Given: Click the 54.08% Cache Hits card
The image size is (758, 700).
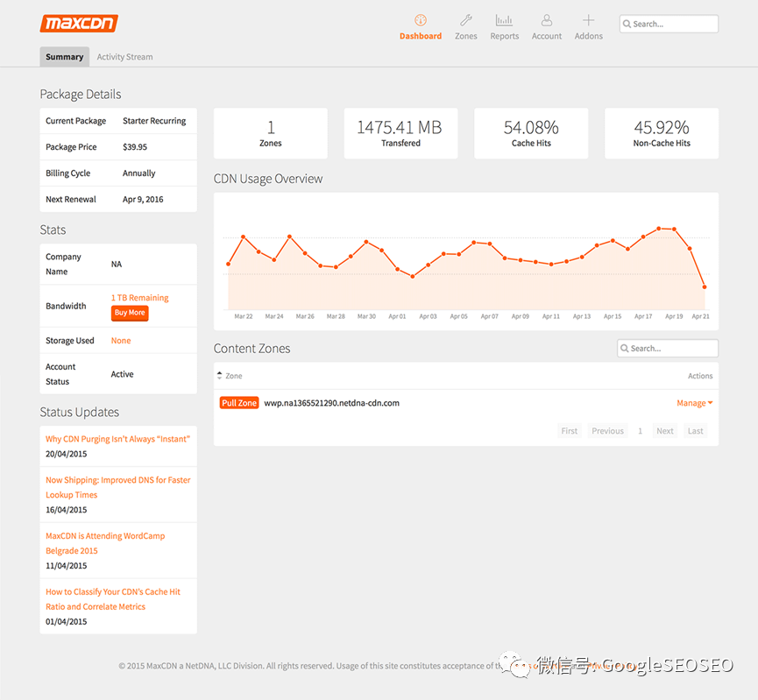Looking at the screenshot, I should click(531, 133).
